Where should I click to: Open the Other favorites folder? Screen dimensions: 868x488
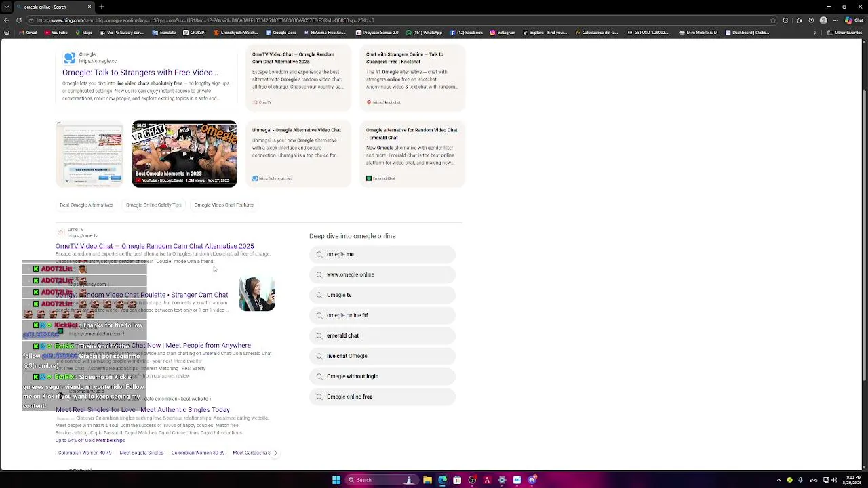pyautogui.click(x=844, y=33)
